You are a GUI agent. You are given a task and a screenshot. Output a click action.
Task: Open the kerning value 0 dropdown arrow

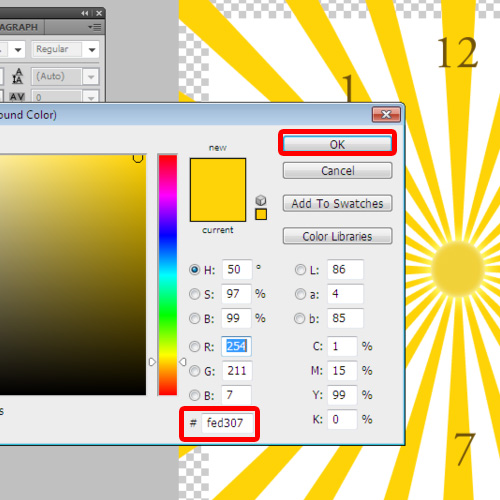tap(91, 97)
